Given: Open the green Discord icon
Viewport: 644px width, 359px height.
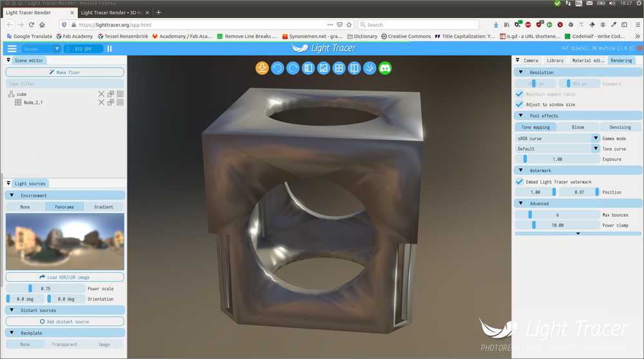Looking at the screenshot, I should 385,68.
